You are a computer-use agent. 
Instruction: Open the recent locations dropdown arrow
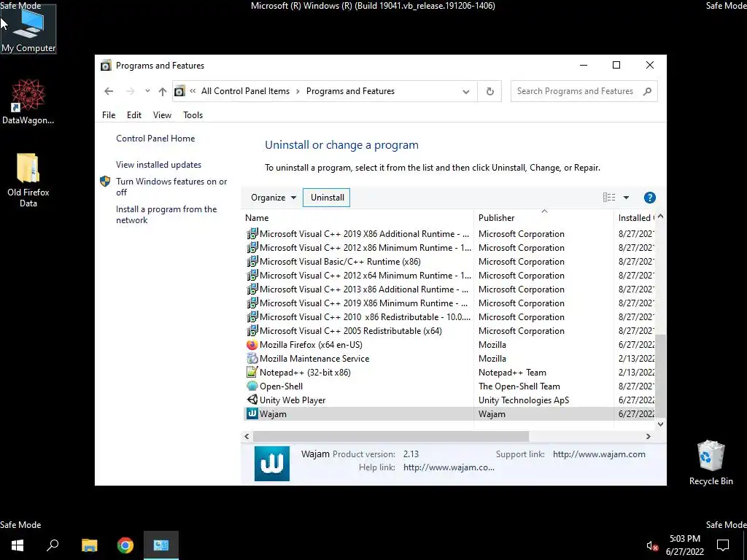click(x=147, y=91)
